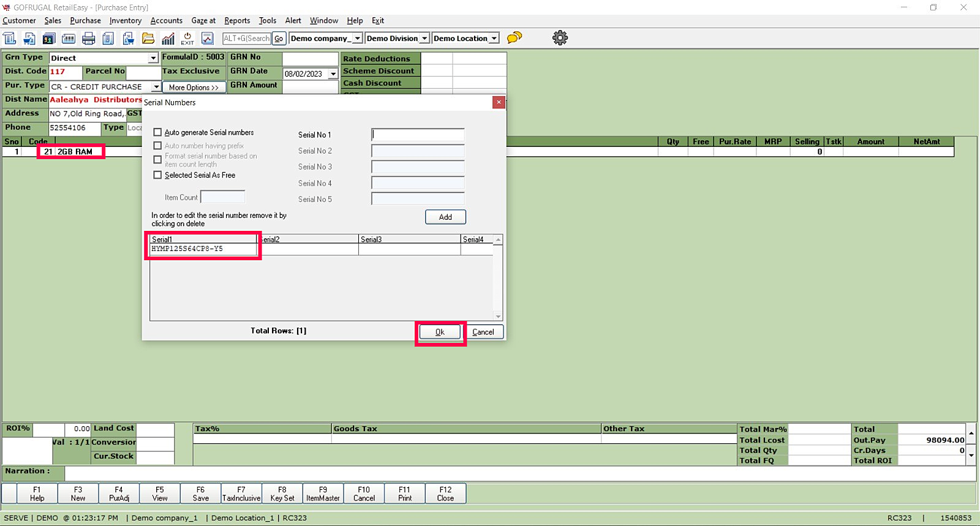This screenshot has height=526, width=980.
Task: Click the printer toolbar icon
Action: pyautogui.click(x=89, y=39)
